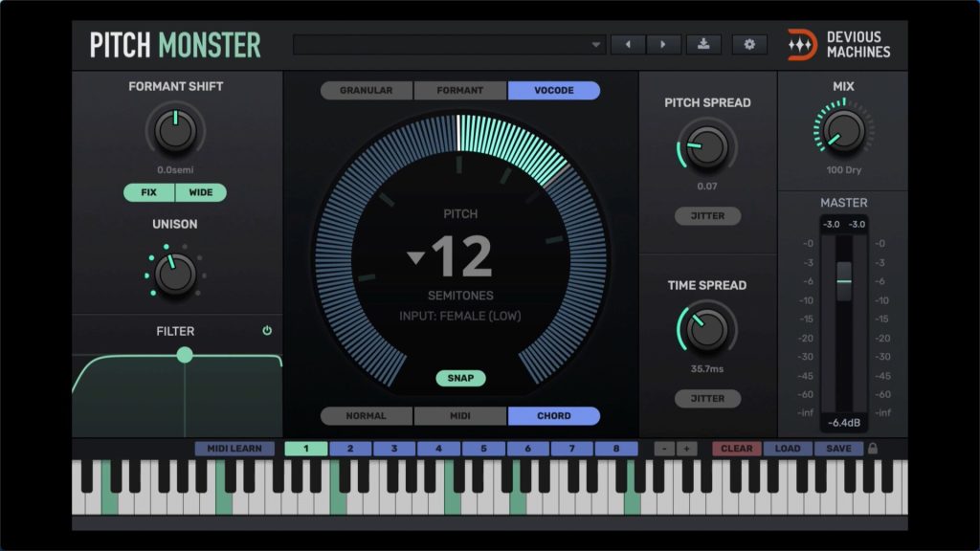980x551 pixels.
Task: Click the minus chord slot button
Action: 664,449
